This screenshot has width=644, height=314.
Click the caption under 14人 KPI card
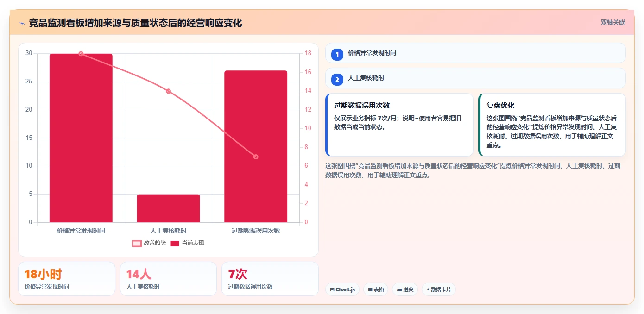click(143, 287)
